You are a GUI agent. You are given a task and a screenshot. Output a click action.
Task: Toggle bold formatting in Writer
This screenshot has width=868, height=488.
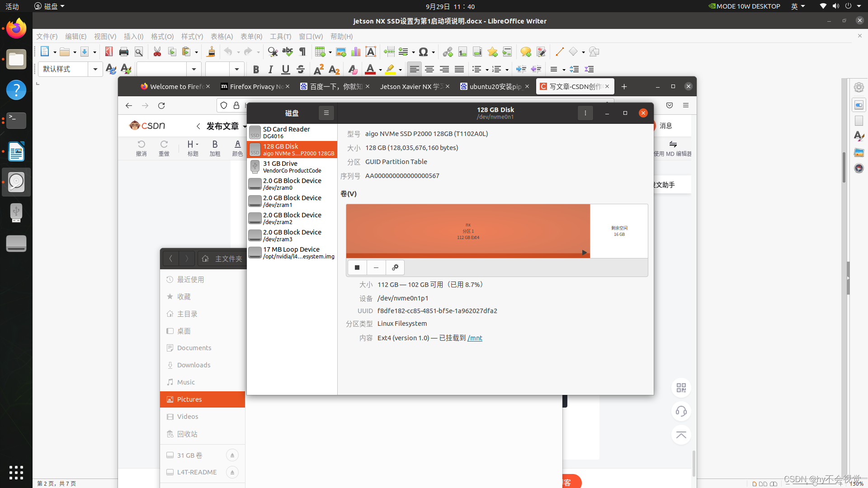(x=256, y=69)
